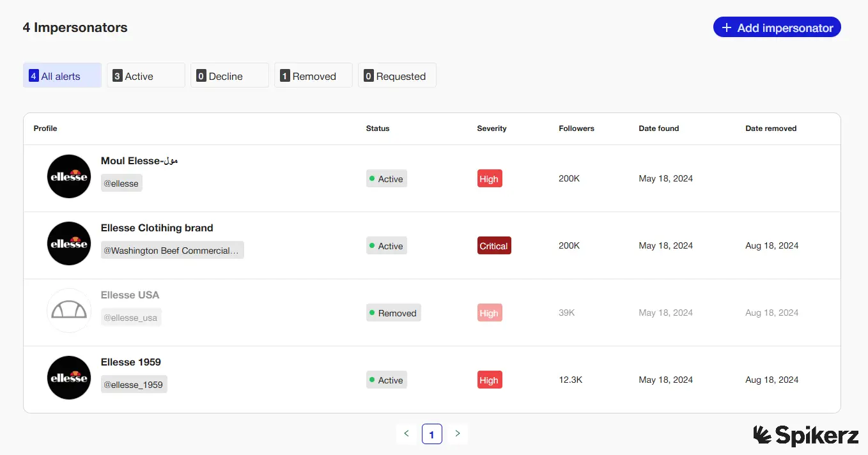Click the Active status badge for Ellesse Clotihing brand
Screen dimensions: 868x455
(x=387, y=246)
